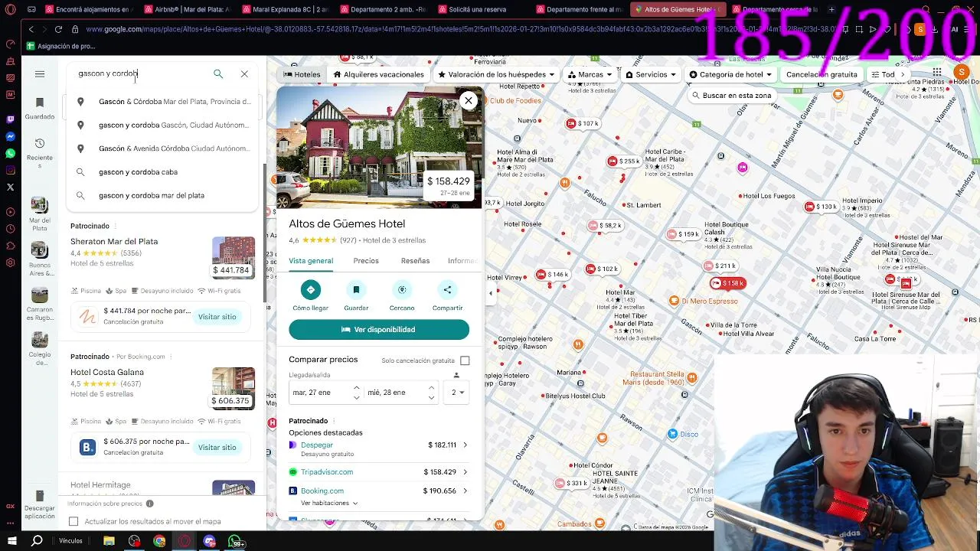Open Instagram in the Opera sidebar

coord(10,171)
